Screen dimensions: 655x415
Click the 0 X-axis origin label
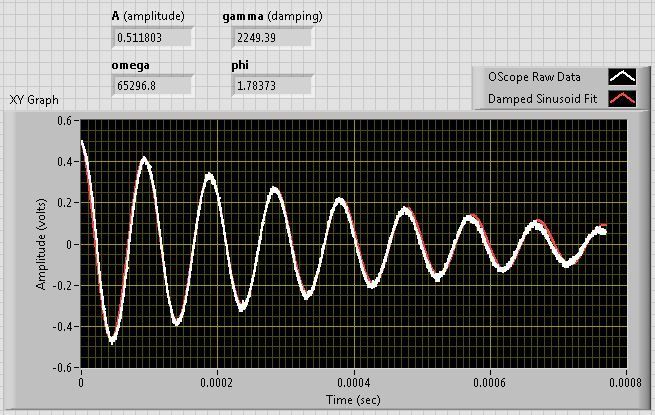(81, 382)
